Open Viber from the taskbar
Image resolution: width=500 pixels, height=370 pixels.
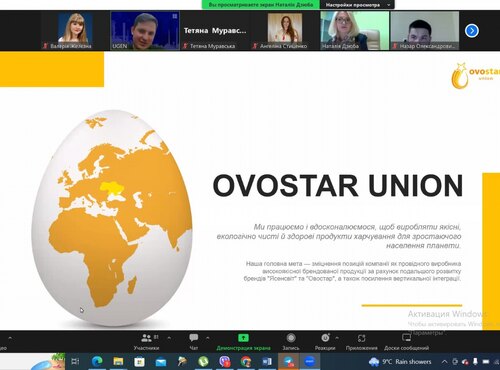[225, 362]
